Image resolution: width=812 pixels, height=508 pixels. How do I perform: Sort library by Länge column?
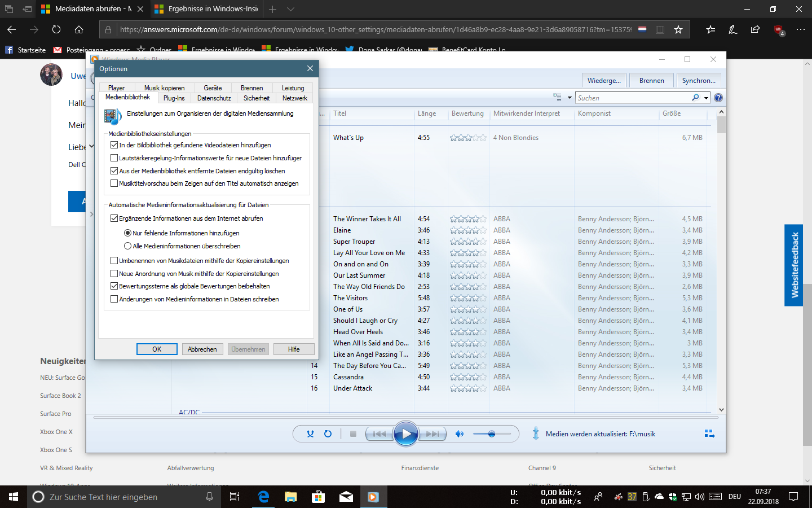(427, 113)
